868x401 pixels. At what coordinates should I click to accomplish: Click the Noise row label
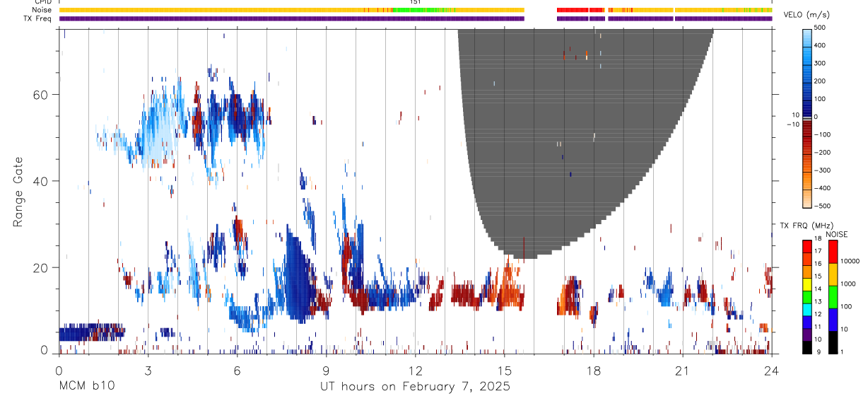click(x=42, y=10)
